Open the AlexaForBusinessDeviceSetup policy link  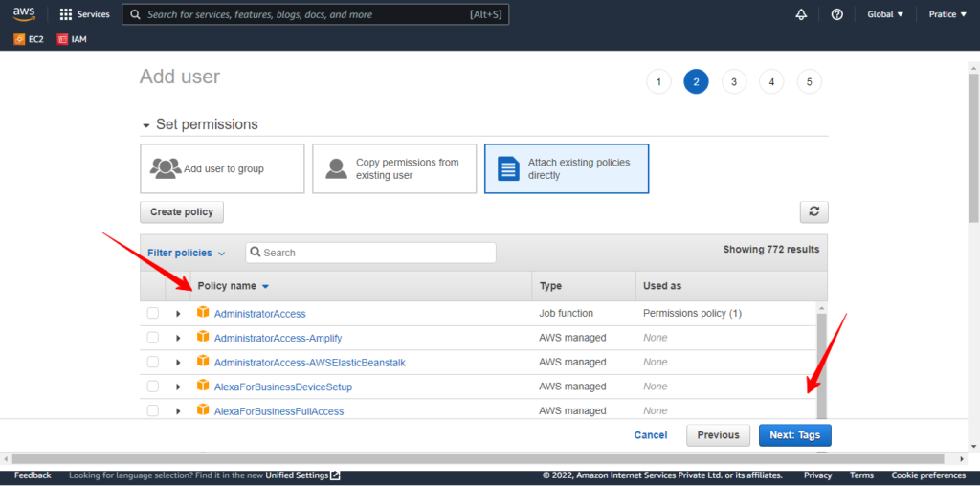[x=283, y=387]
